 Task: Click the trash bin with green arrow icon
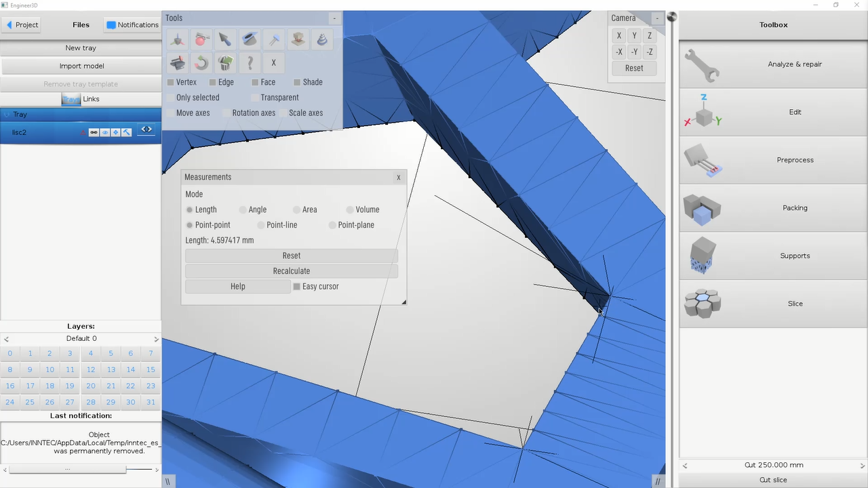tap(225, 63)
